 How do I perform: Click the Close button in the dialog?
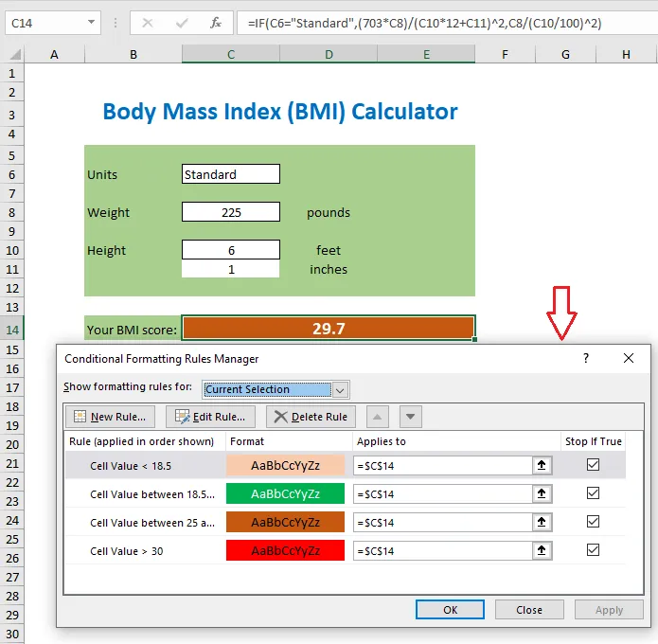pos(529,610)
